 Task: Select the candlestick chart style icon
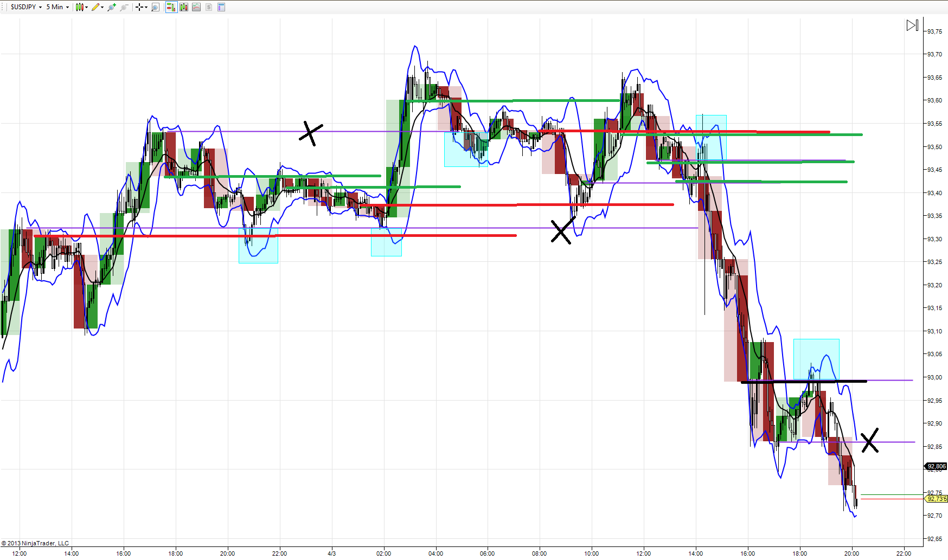click(80, 7)
